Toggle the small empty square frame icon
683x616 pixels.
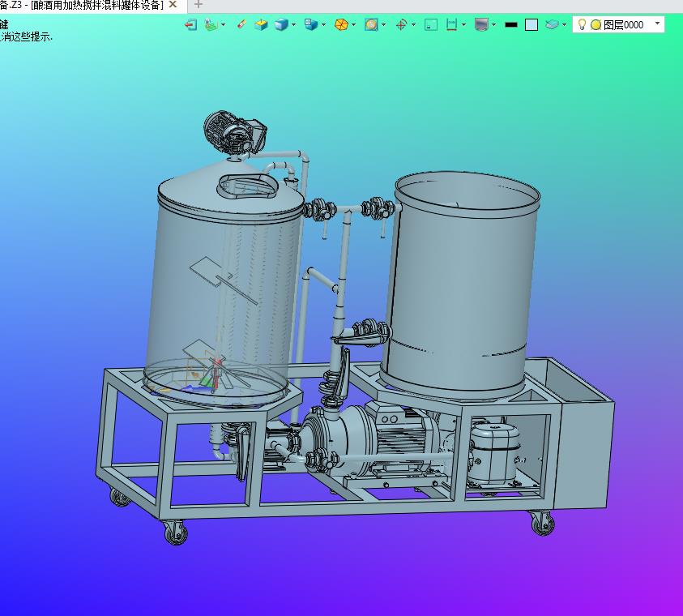[x=431, y=24]
